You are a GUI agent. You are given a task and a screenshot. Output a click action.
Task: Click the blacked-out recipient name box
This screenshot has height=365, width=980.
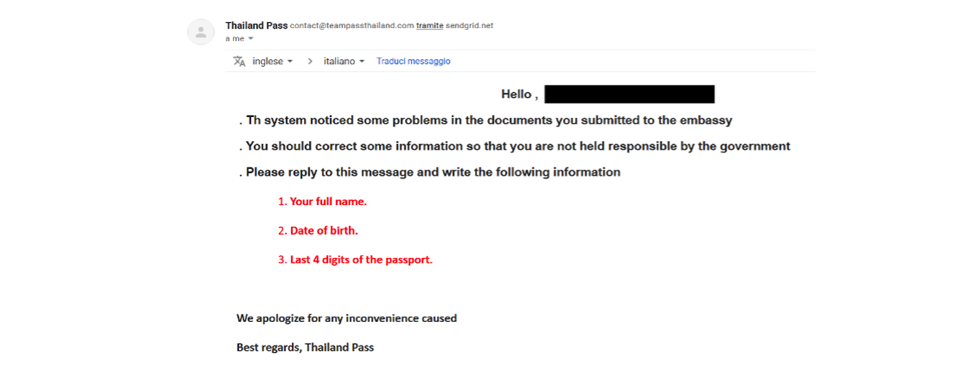tap(629, 94)
